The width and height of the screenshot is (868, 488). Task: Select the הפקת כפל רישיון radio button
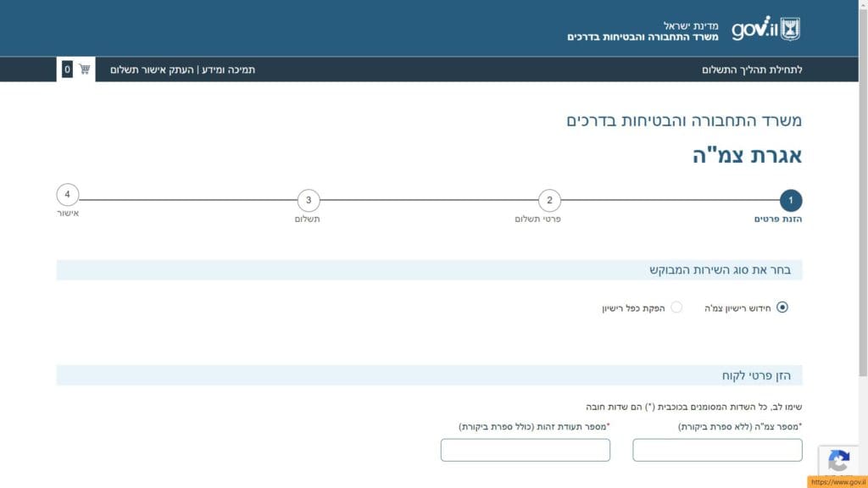(676, 308)
